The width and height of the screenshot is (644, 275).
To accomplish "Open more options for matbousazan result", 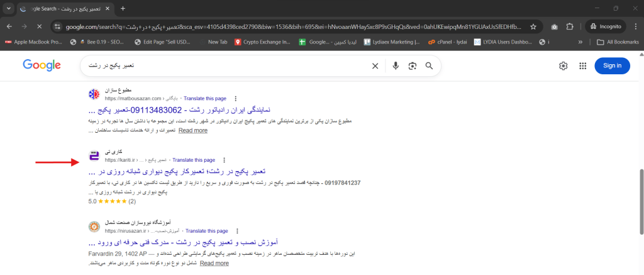I will point(235,99).
